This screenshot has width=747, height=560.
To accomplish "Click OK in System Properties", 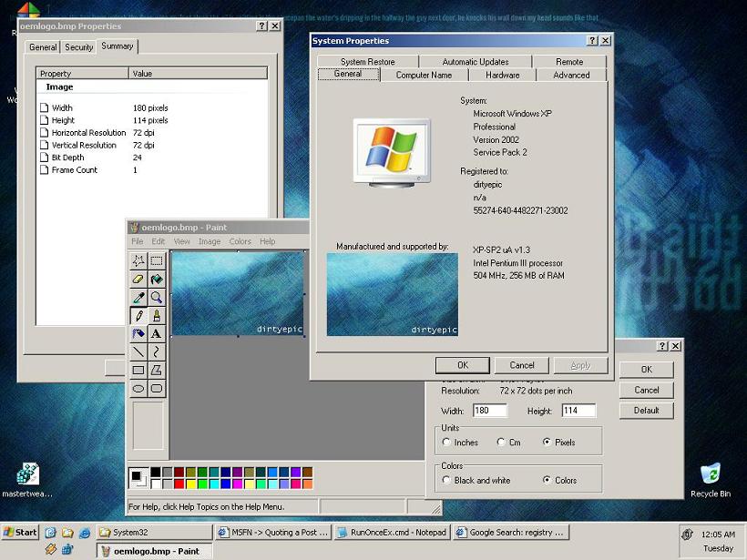I will (462, 365).
